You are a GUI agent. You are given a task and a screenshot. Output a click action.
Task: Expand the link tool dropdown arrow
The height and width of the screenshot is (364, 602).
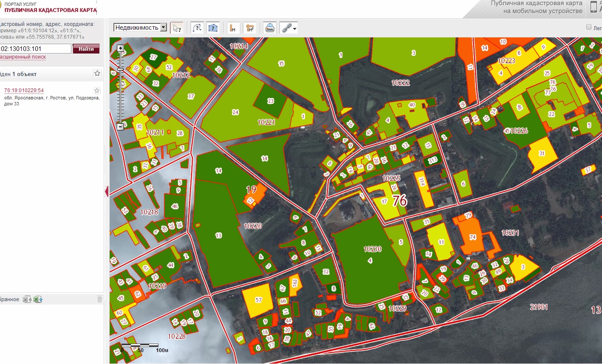295,29
